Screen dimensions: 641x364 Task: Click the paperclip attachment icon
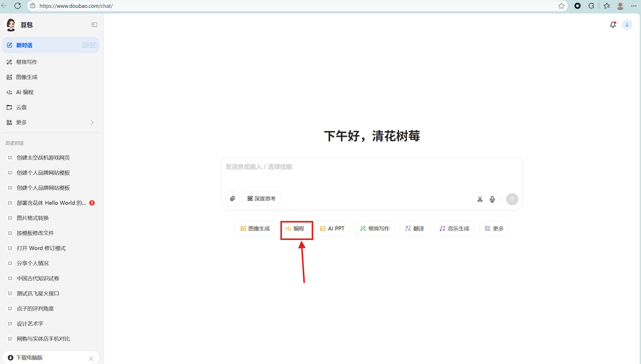[x=232, y=199]
